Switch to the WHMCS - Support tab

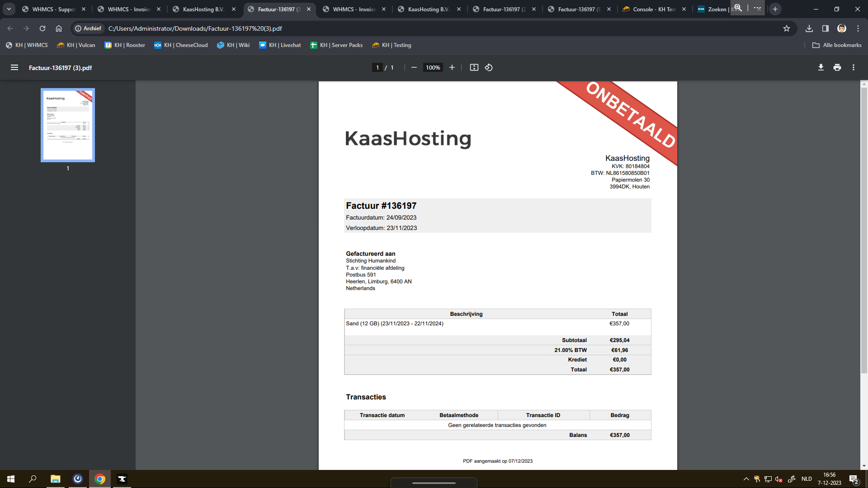coord(53,9)
